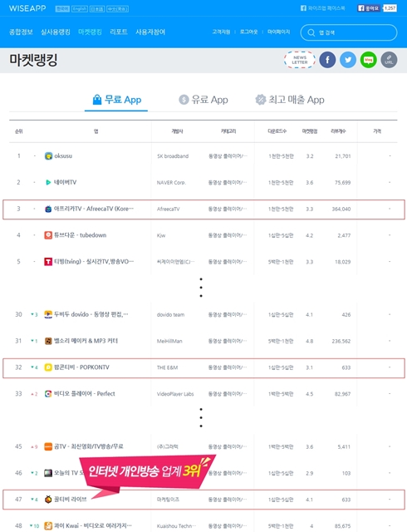Copy the page URL with the gray link icon
The image size is (407, 532).
pyautogui.click(x=389, y=60)
